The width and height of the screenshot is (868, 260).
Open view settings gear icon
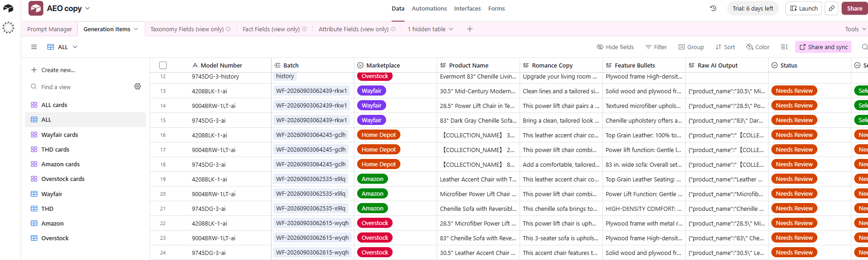[x=138, y=86]
